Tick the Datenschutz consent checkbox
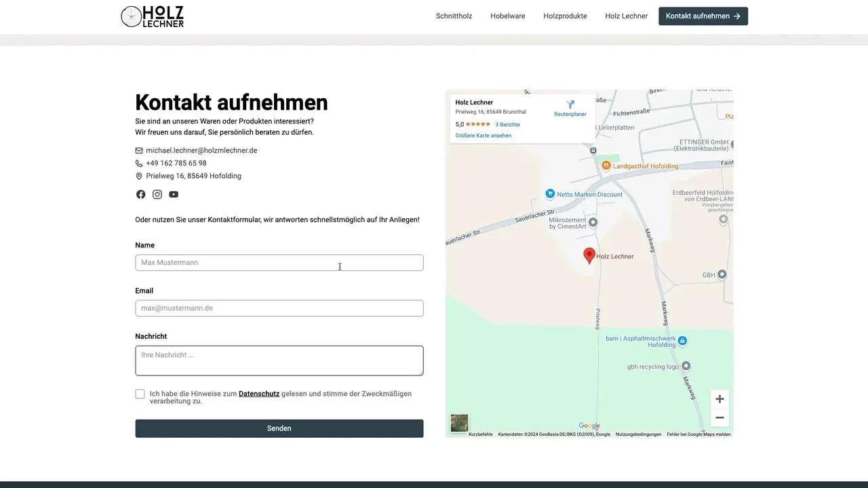Viewport: 868px width, 488px height. [140, 394]
